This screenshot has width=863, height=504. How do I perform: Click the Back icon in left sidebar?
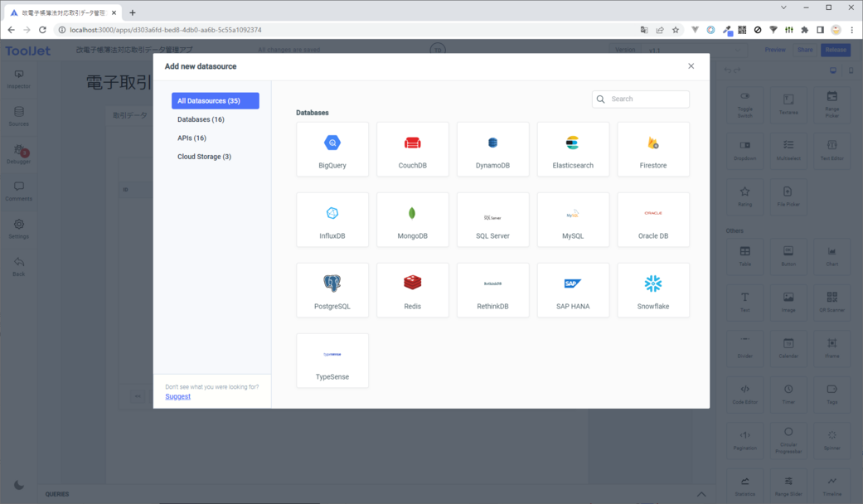[x=19, y=266]
